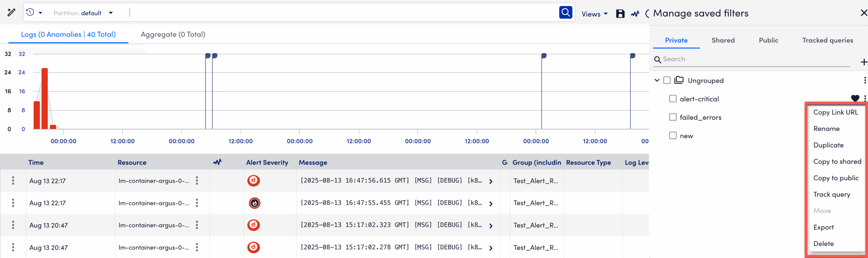868x258 pixels.
Task: Switch to Aggregate (0 Total) tab
Action: click(173, 34)
